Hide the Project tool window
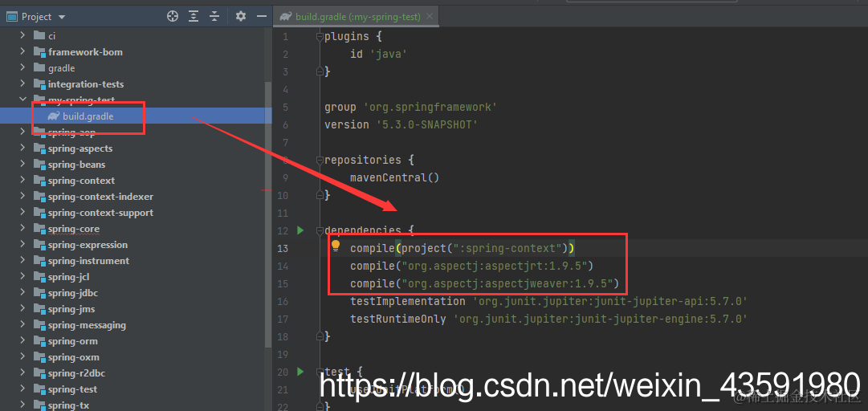The width and height of the screenshot is (868, 411). click(262, 17)
